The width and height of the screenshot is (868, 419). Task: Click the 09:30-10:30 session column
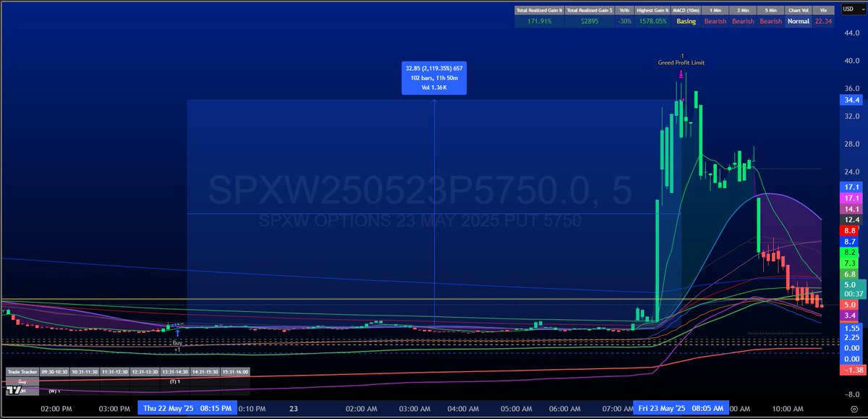[x=54, y=371]
